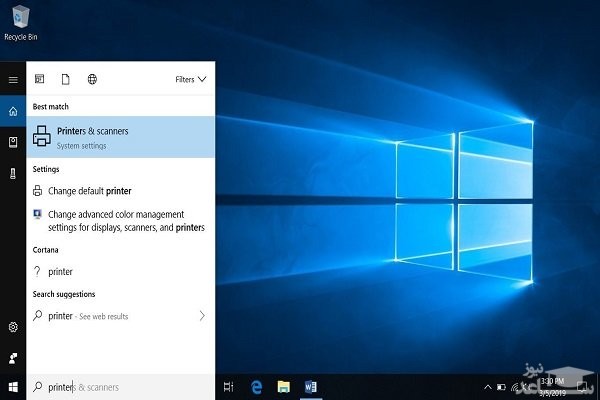Open Printers & scanners best match result
600x400 pixels.
click(120, 137)
